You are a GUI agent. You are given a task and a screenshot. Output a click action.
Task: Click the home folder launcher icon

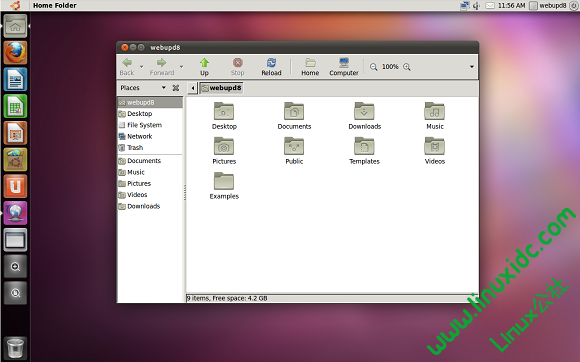15,26
